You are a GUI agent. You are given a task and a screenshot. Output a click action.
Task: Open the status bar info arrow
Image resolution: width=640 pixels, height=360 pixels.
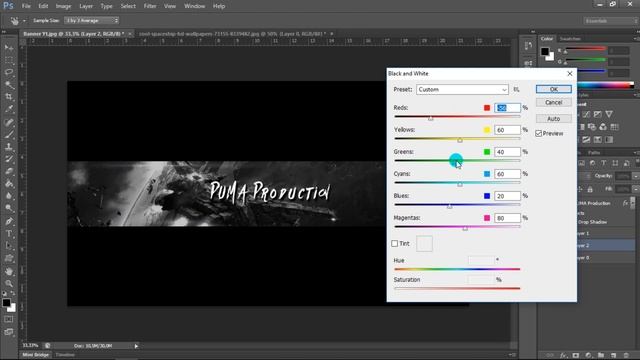coord(136,346)
